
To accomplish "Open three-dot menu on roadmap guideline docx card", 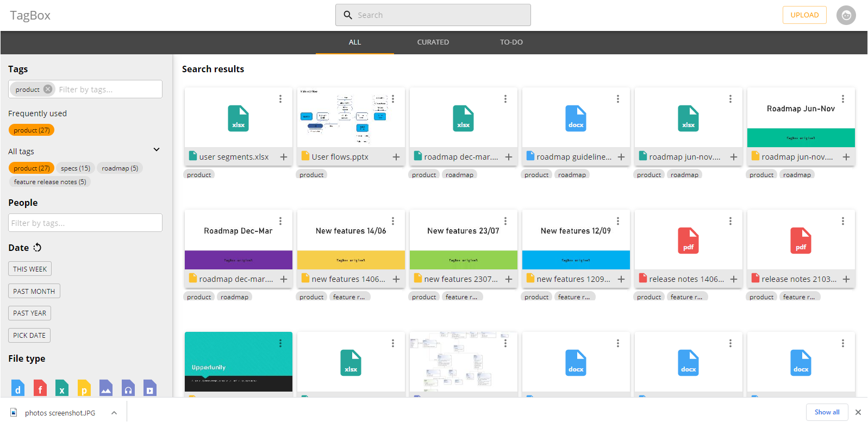I will [x=618, y=99].
